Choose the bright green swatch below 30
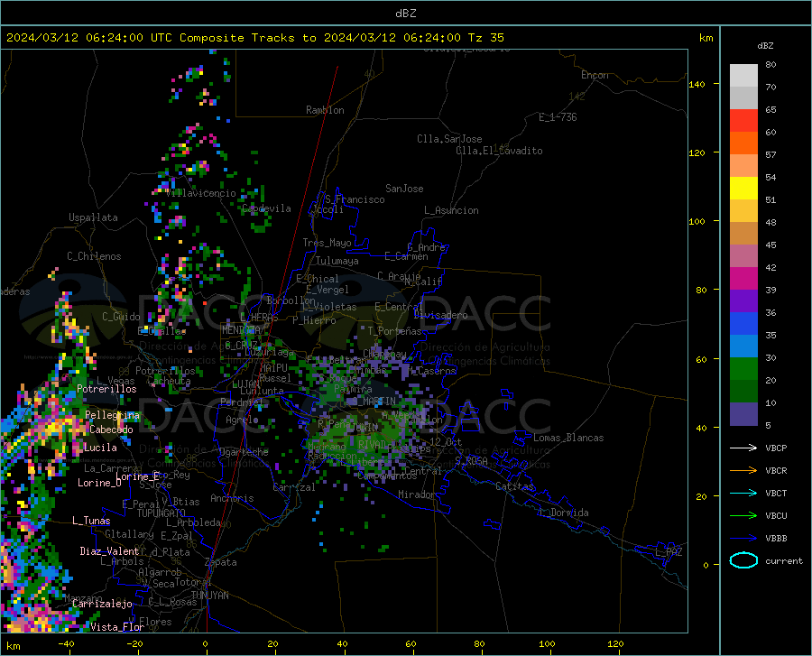 (x=743, y=369)
